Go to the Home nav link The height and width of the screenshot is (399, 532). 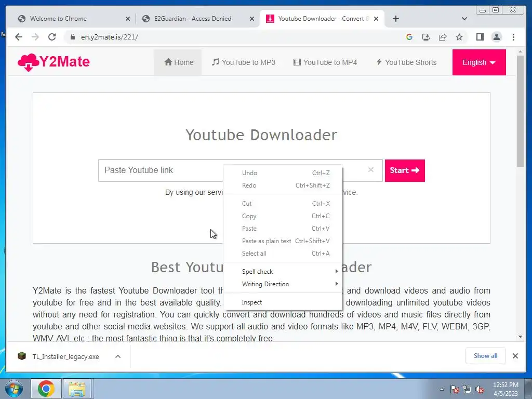click(179, 62)
